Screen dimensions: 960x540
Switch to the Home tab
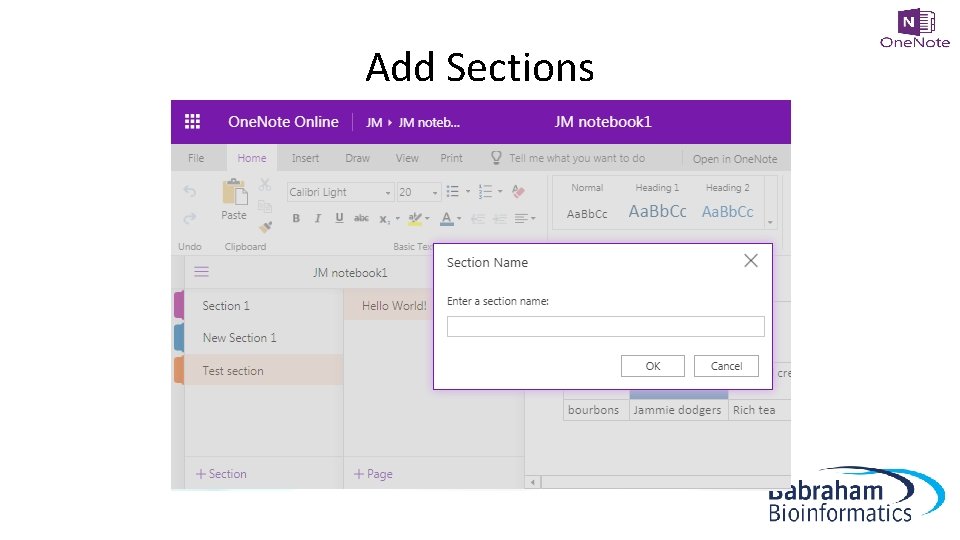tap(252, 158)
